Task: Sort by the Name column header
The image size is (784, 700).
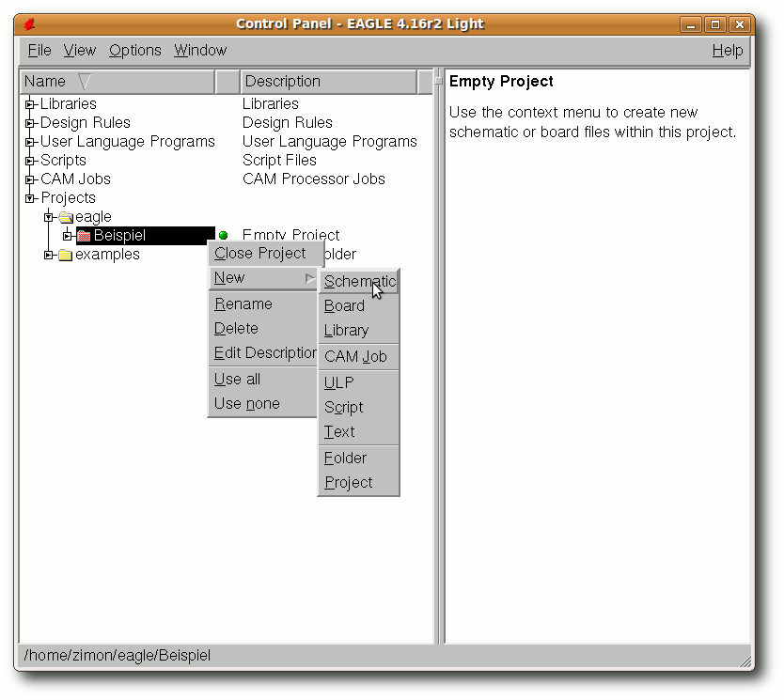Action: coord(118,82)
